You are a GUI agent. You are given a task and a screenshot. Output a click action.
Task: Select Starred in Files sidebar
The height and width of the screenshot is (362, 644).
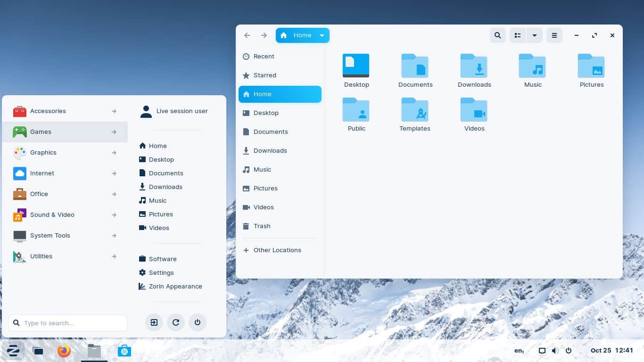click(280, 75)
